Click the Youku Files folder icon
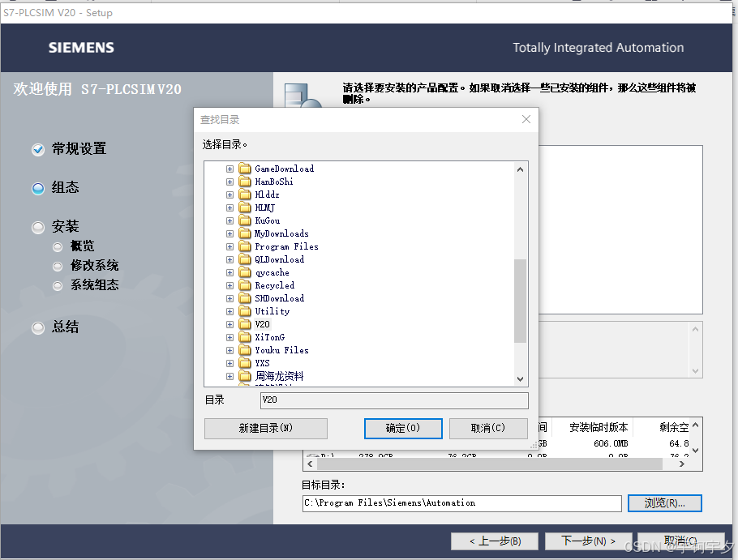 245,350
